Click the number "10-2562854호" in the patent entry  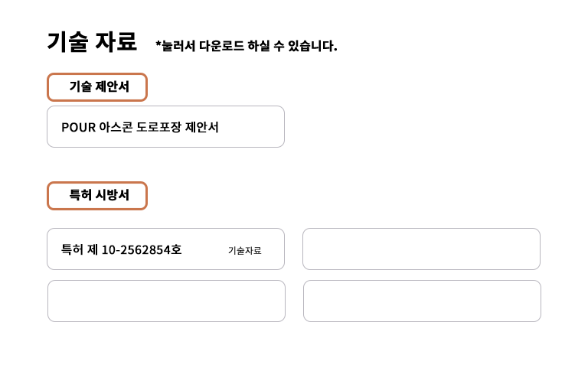(x=142, y=249)
